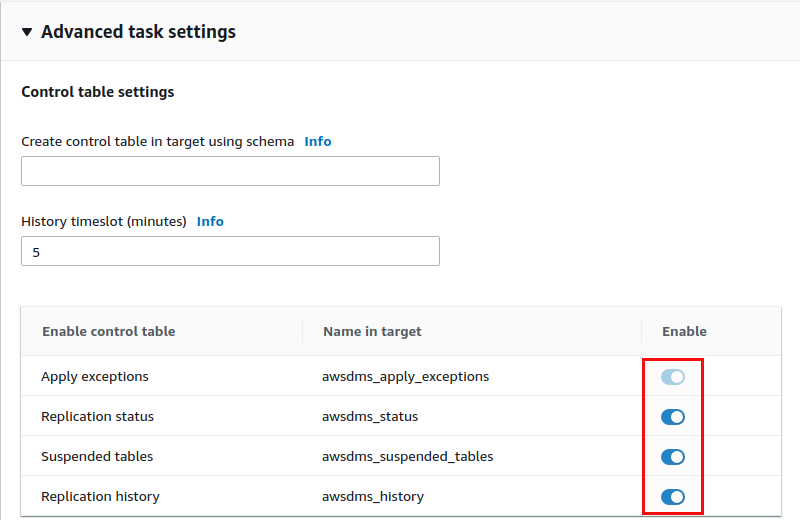
Task: Click the Enable control table column header
Action: [x=109, y=332]
